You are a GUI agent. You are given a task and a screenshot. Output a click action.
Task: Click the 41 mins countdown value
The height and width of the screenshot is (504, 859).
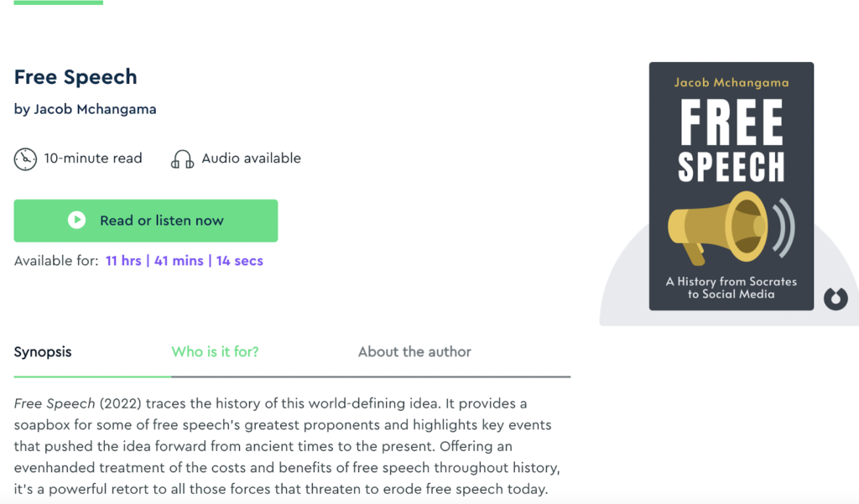point(179,261)
